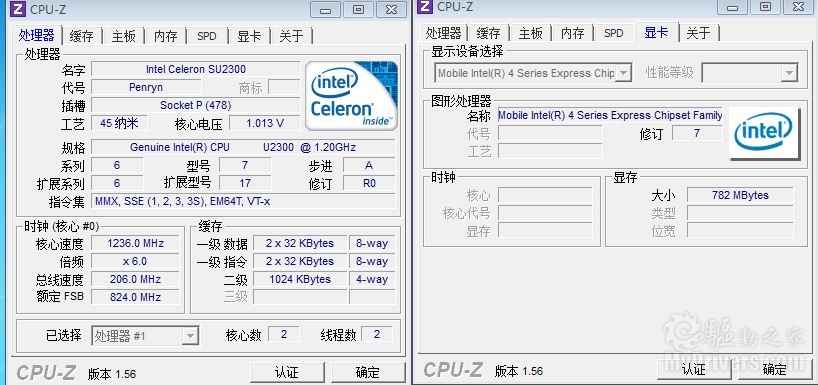Switch to 显卡 tab in left window
The image size is (818, 385).
249,36
